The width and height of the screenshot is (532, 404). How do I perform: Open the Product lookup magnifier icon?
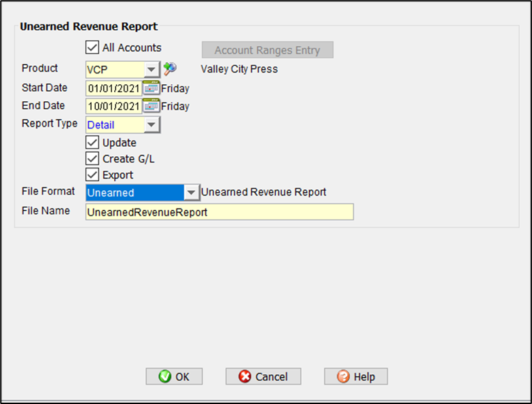(x=169, y=69)
